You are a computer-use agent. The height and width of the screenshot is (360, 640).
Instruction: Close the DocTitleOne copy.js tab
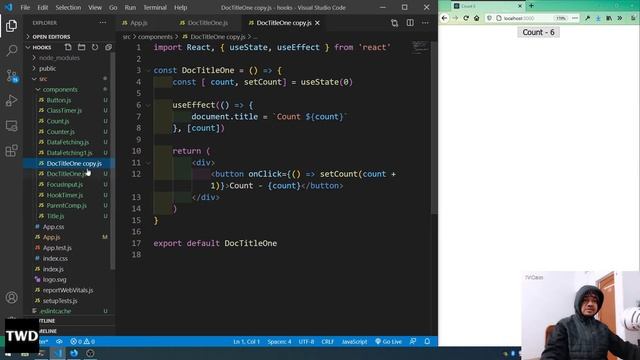317,23
